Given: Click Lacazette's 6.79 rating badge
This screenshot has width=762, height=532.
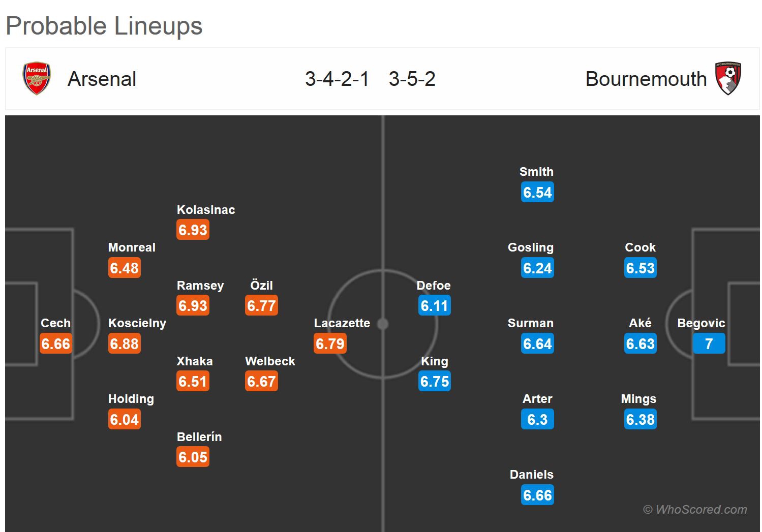Looking at the screenshot, I should (330, 344).
